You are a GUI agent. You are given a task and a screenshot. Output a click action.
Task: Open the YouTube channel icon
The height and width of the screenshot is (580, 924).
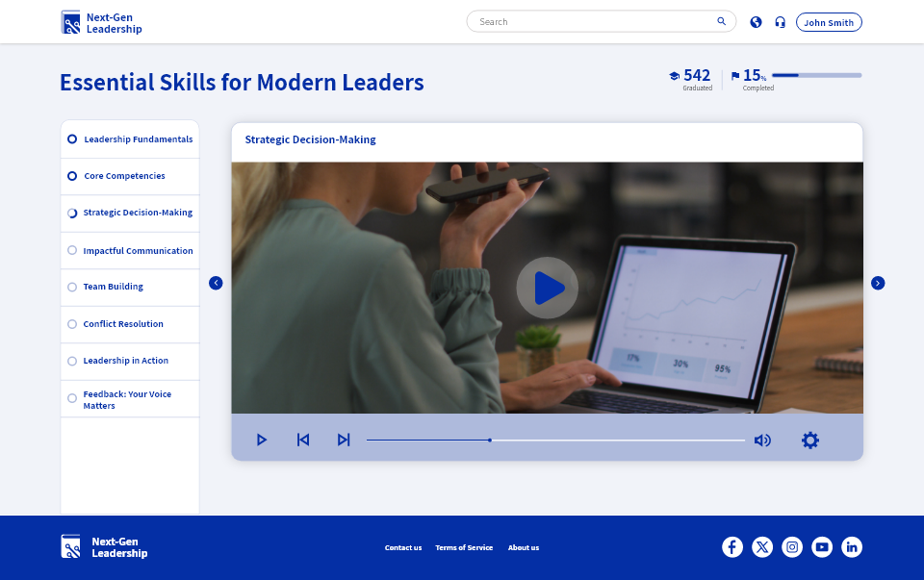(x=822, y=547)
